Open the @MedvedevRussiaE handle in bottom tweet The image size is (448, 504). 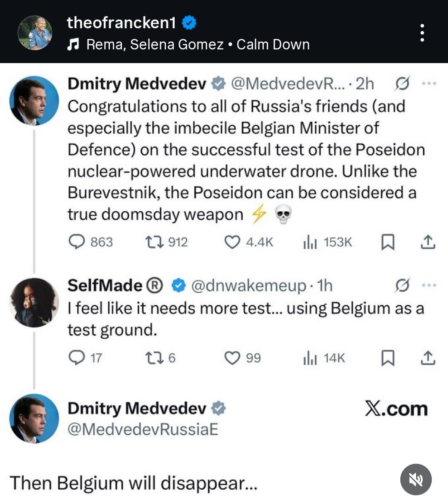[x=143, y=429]
